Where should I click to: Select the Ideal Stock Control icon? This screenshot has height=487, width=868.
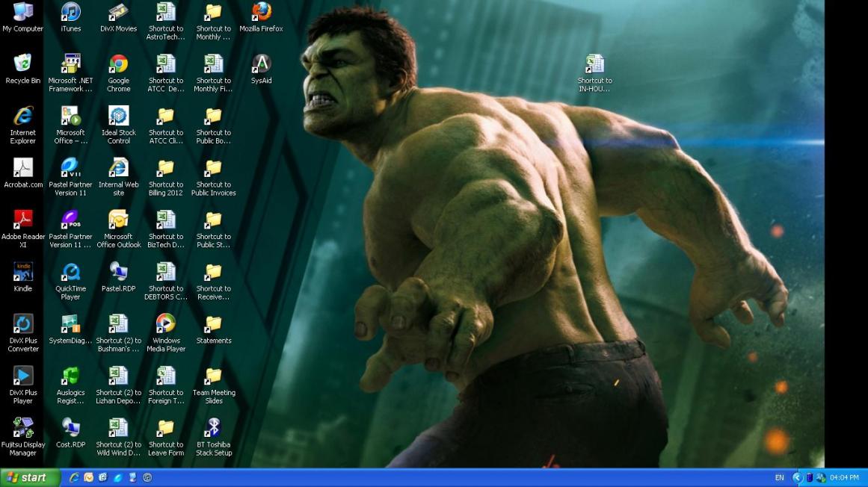[x=118, y=116]
